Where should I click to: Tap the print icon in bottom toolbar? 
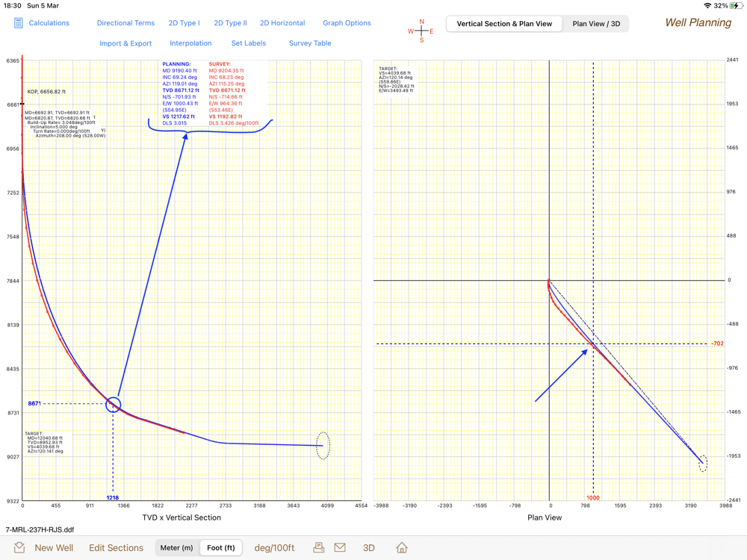click(x=319, y=547)
